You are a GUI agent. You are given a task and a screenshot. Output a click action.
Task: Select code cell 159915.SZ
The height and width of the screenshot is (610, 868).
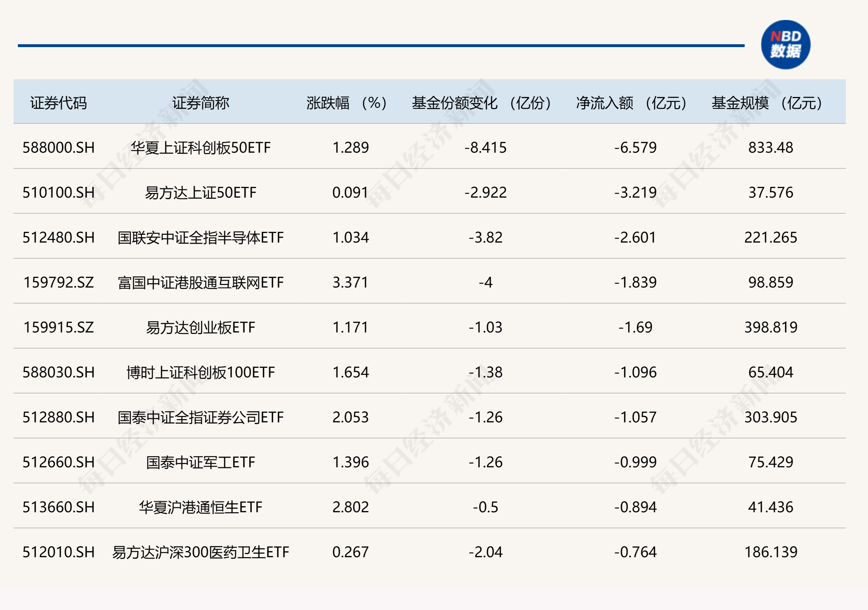point(59,327)
